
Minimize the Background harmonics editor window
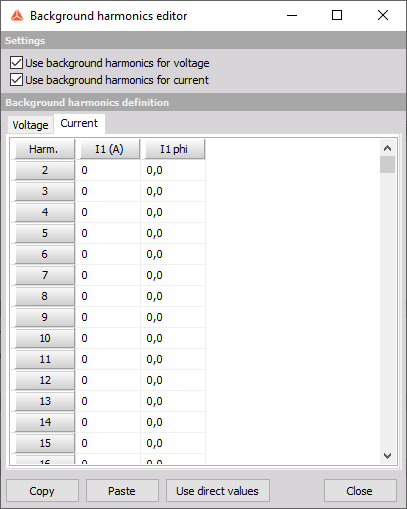[292, 15]
